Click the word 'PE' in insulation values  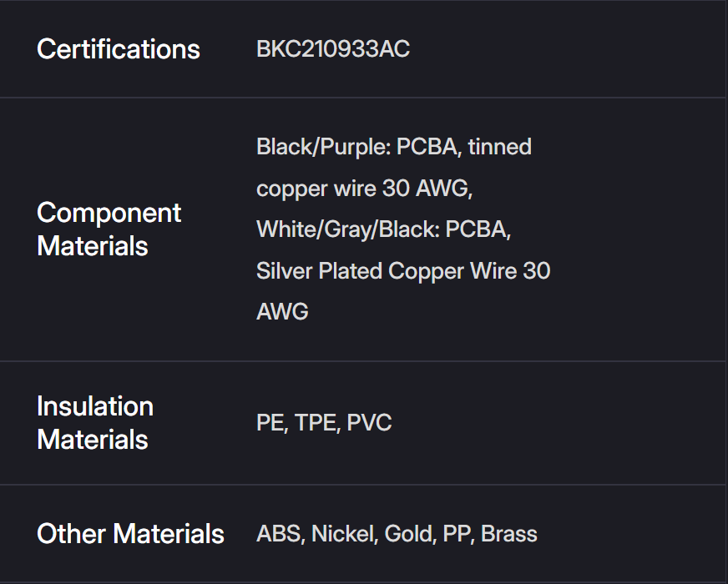[270, 423]
